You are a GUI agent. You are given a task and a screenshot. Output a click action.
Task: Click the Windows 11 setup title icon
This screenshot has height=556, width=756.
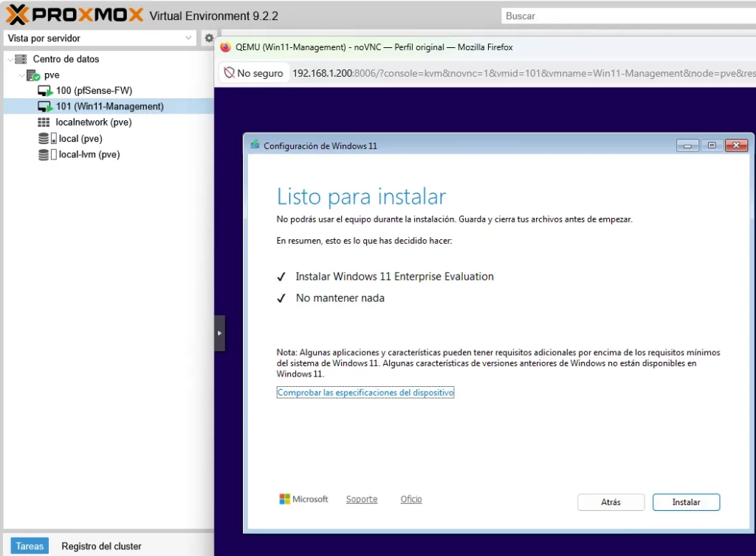click(255, 145)
